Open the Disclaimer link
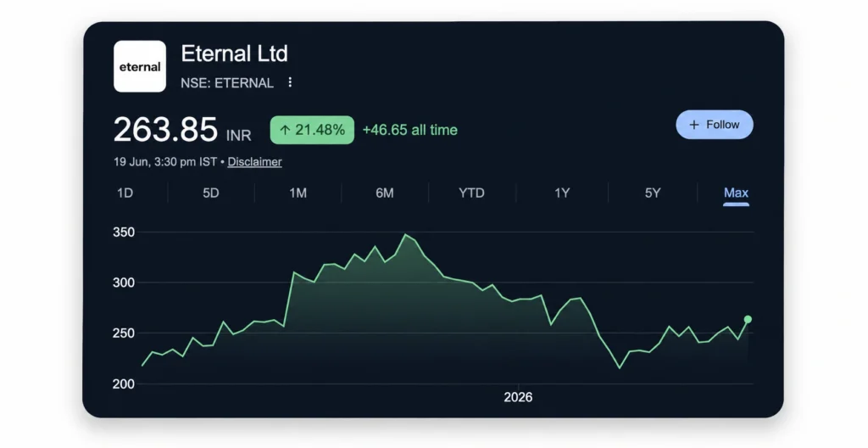 coord(254,162)
